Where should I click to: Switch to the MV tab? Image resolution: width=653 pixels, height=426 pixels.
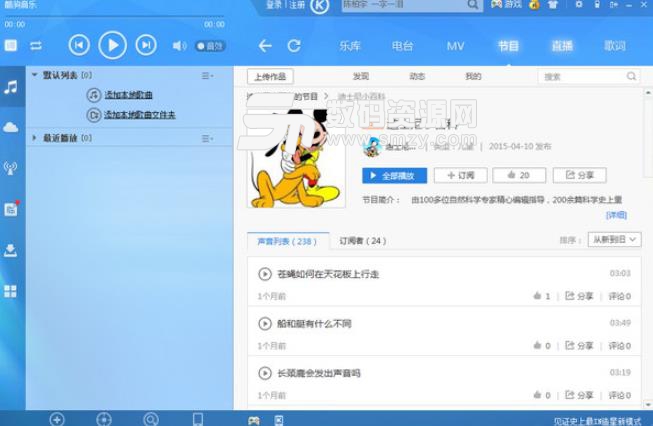[455, 46]
